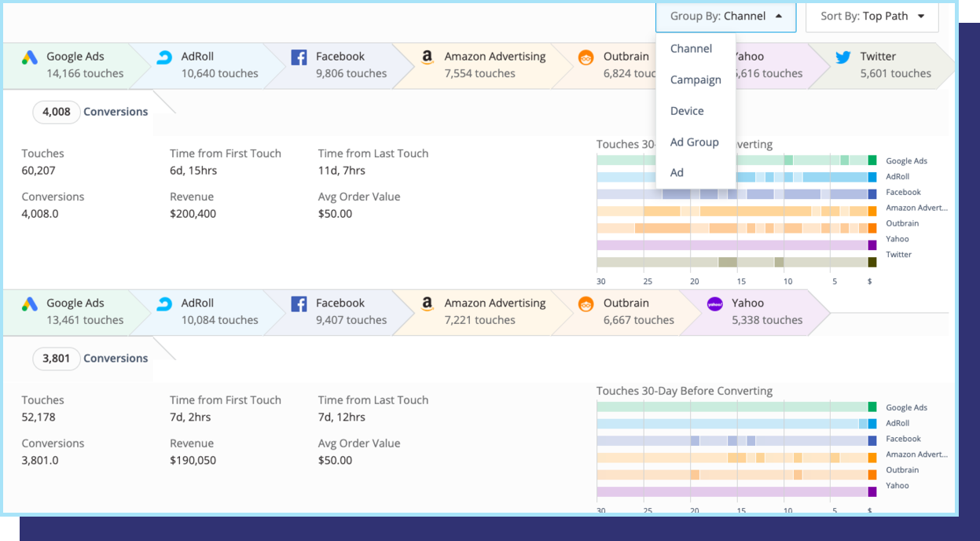Screen dimensions: 980x541
Task: Open the 4,008 Conversions badge
Action: click(x=57, y=112)
